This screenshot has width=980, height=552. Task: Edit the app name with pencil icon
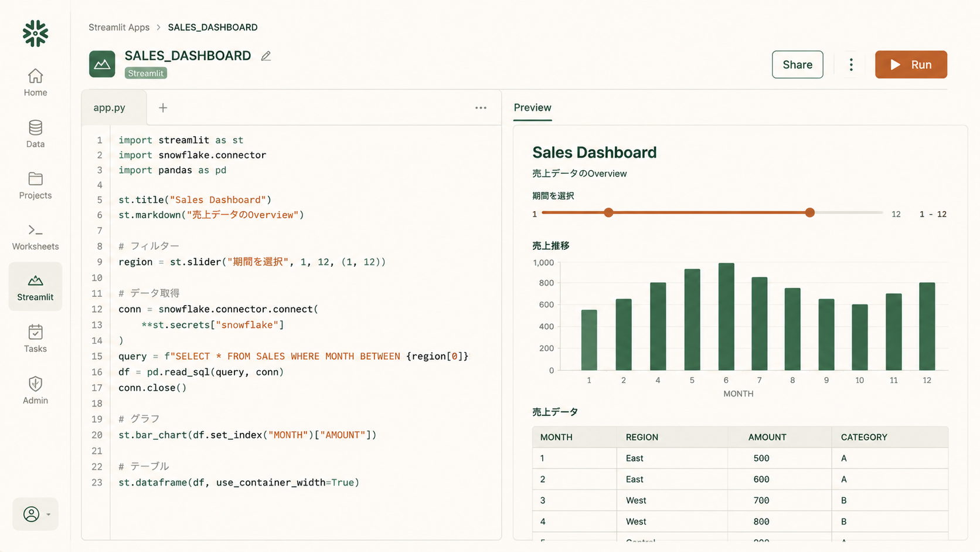click(x=266, y=56)
